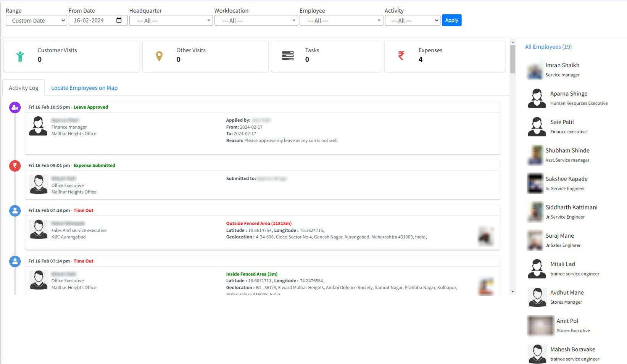627x364 pixels.
Task: Open the Employee filter dropdown
Action: click(341, 21)
